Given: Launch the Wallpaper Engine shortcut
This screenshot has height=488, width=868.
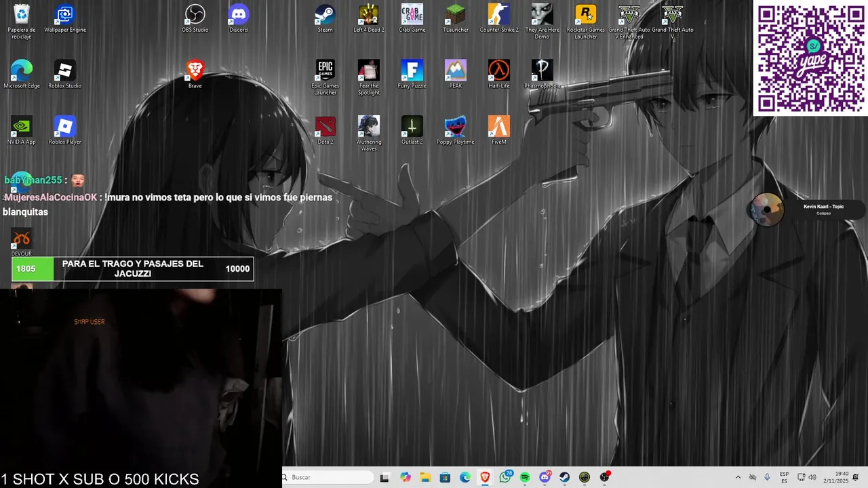Looking at the screenshot, I should coord(65,19).
